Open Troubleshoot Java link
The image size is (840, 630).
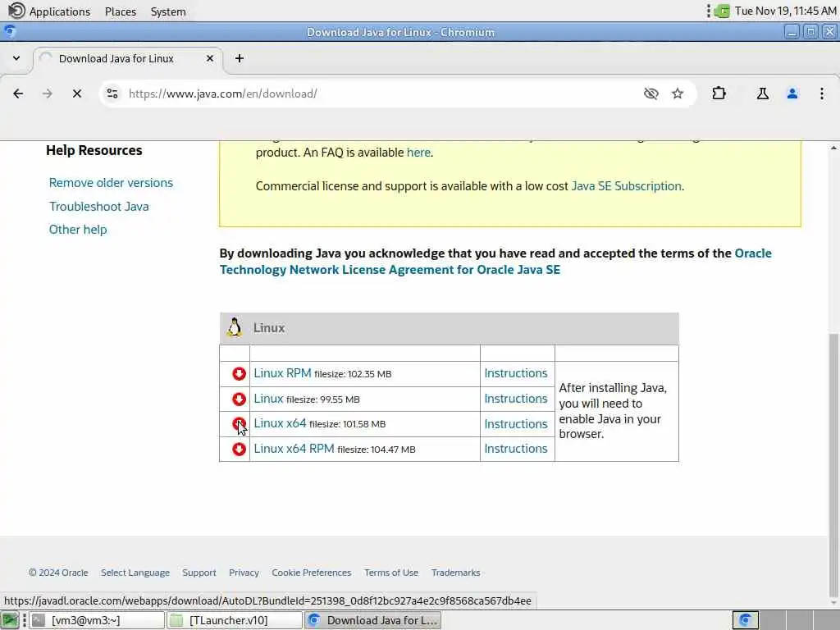click(99, 206)
